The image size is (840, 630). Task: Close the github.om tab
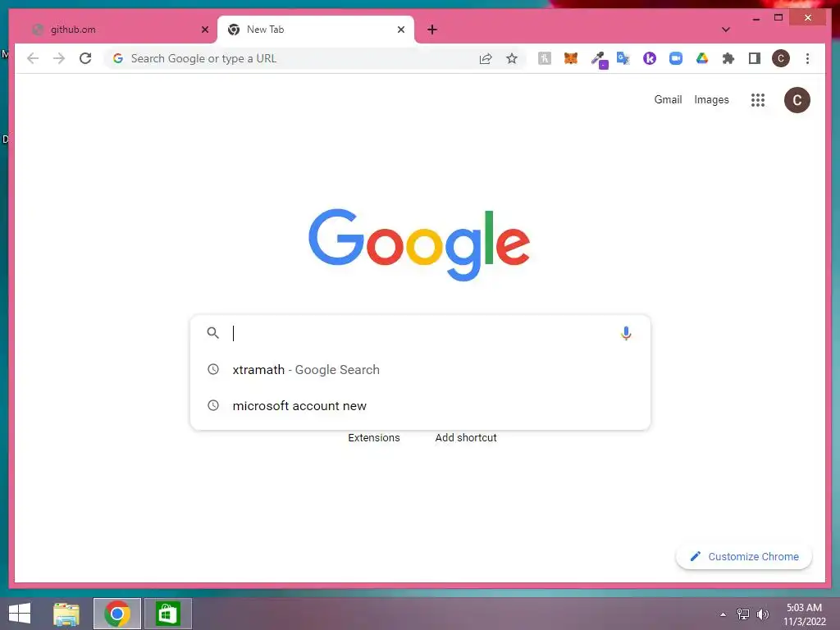pyautogui.click(x=204, y=30)
